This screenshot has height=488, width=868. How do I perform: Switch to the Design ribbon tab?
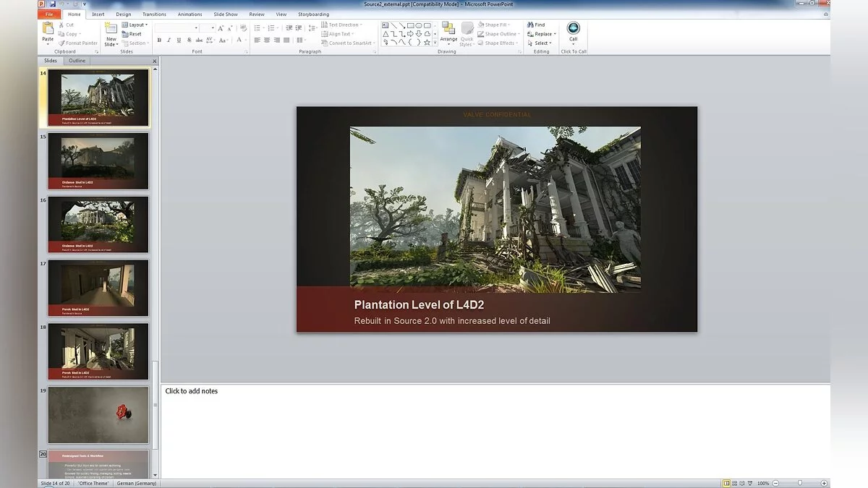click(x=124, y=14)
